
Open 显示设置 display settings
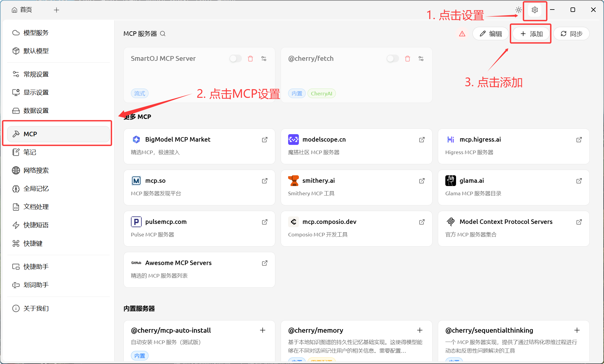pyautogui.click(x=58, y=92)
